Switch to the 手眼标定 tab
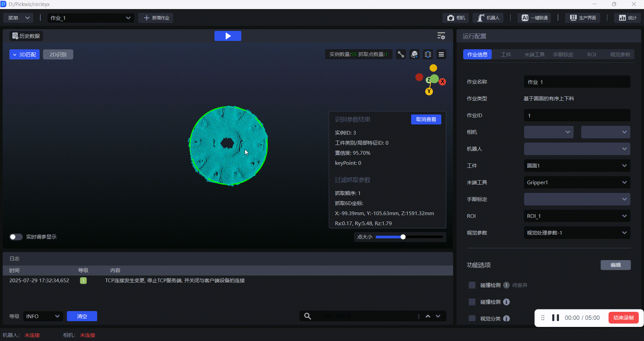This screenshot has width=644, height=341. click(x=563, y=54)
